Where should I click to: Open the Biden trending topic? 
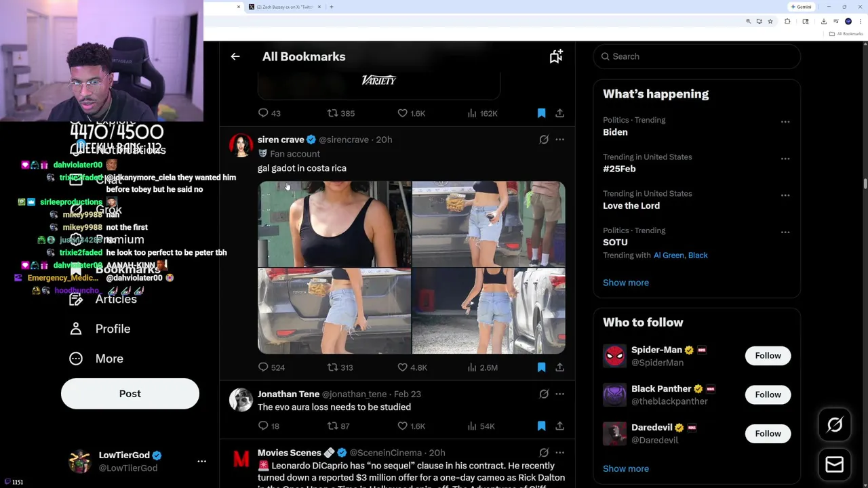coord(615,132)
